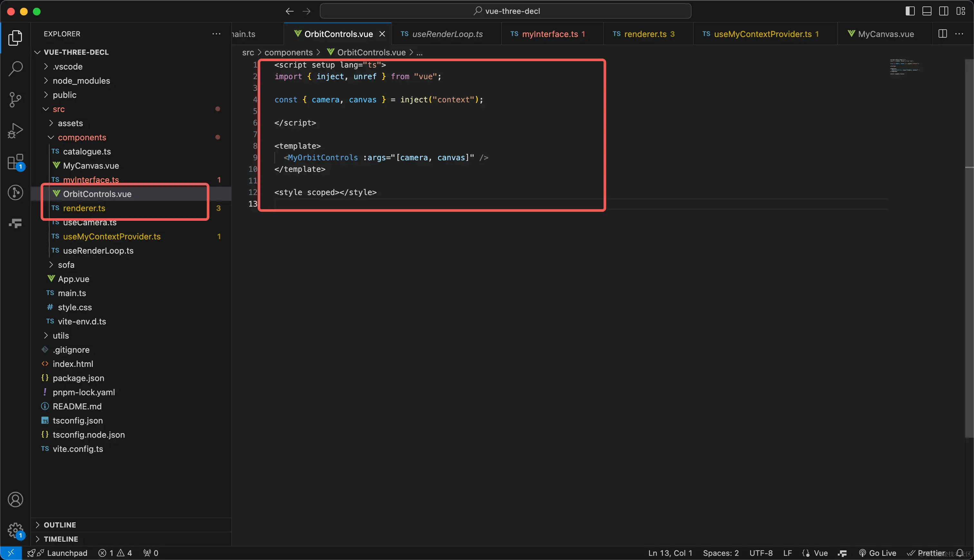
Task: Click the Manage gear icon
Action: click(15, 530)
